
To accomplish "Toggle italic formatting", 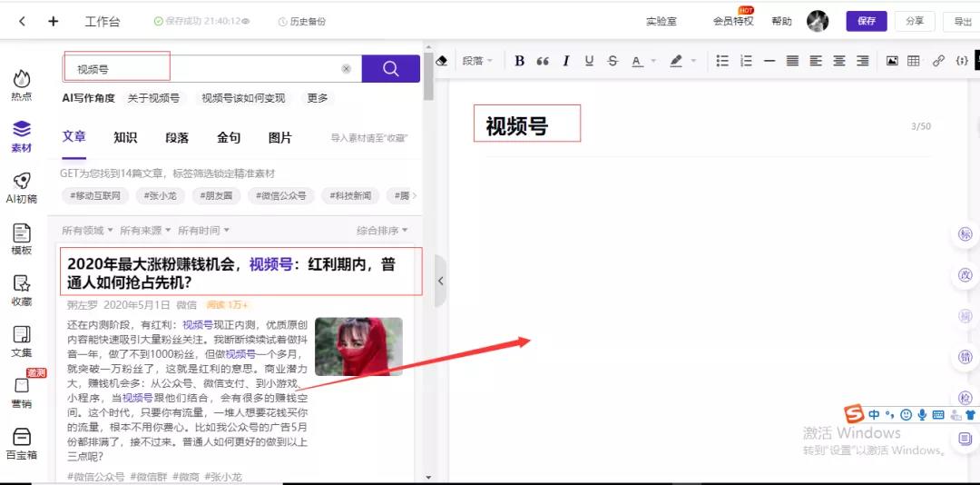I will point(565,61).
